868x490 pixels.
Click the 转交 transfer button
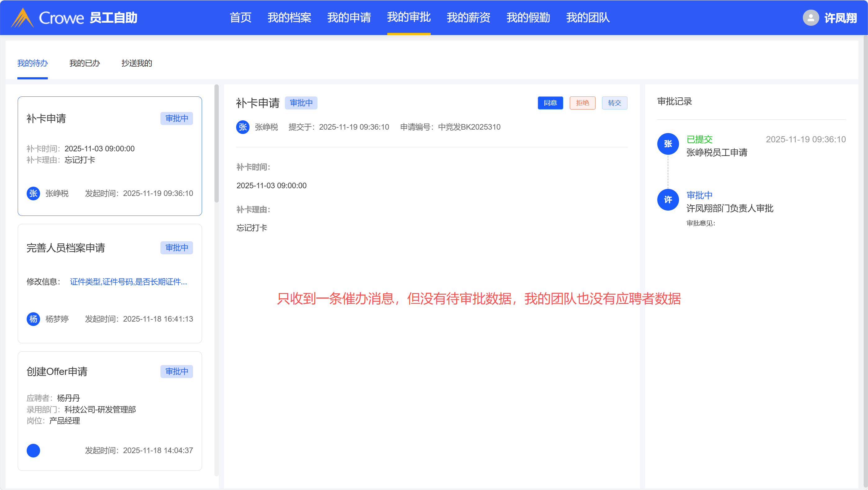tap(614, 103)
